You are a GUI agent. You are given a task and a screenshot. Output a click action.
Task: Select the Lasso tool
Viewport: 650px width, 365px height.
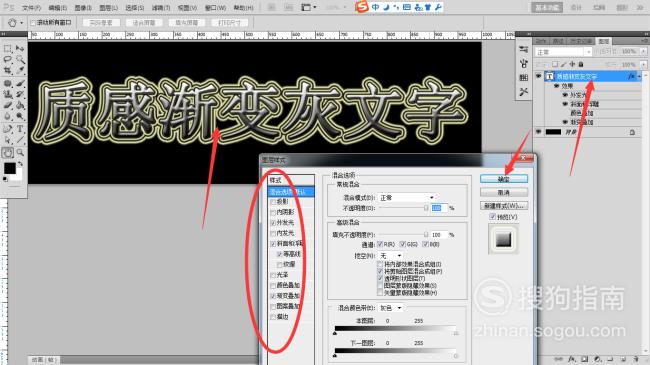tap(8, 60)
